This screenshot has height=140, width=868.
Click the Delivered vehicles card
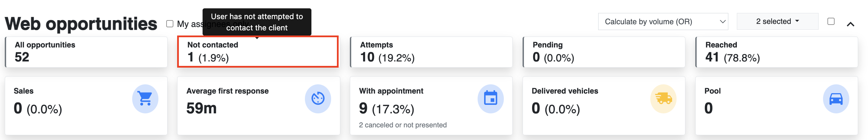[x=604, y=106]
